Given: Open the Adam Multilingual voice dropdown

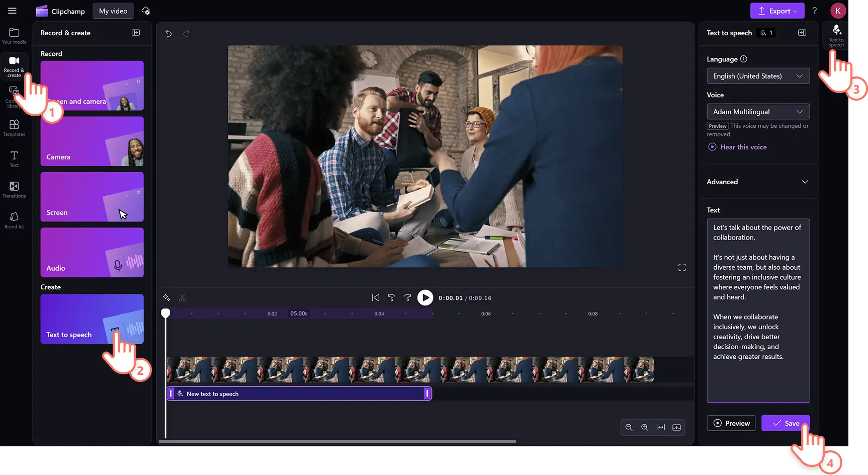Looking at the screenshot, I should click(x=758, y=112).
